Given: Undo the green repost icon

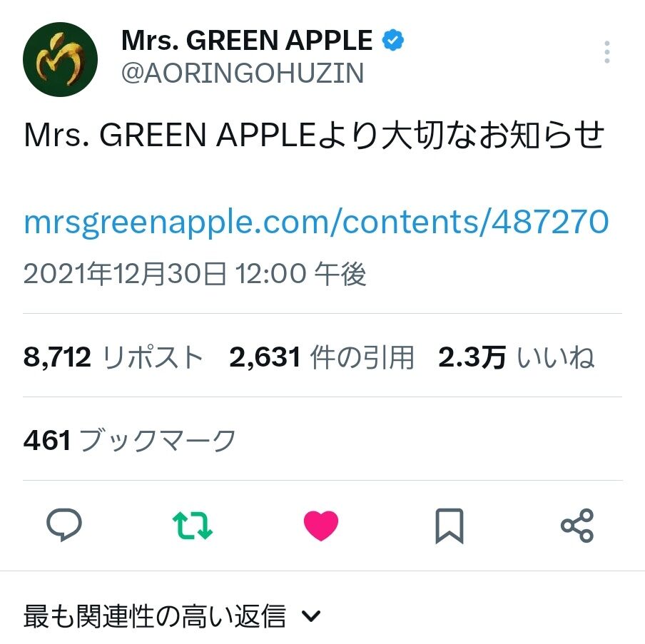Looking at the screenshot, I should pyautogui.click(x=193, y=525).
